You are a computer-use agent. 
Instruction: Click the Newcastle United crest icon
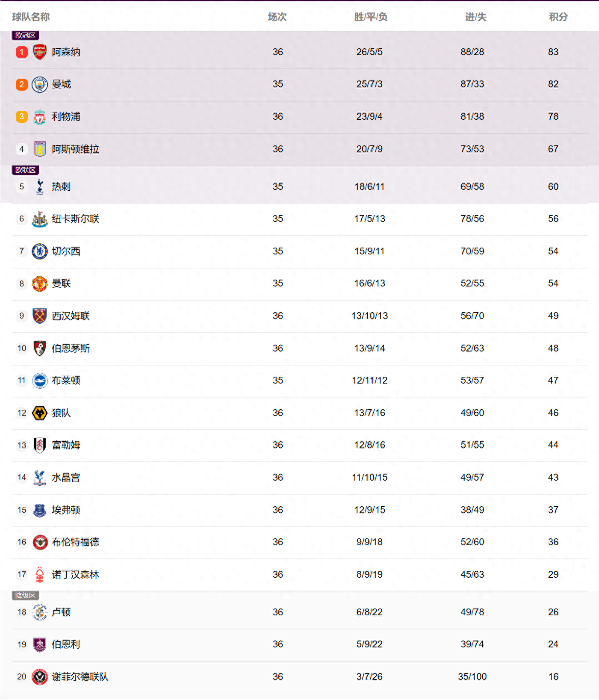click(x=40, y=219)
